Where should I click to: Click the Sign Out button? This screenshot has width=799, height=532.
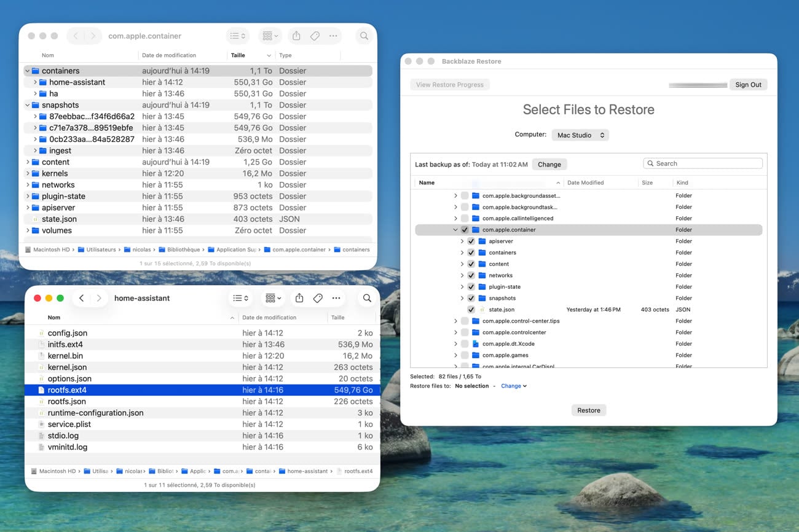point(748,85)
